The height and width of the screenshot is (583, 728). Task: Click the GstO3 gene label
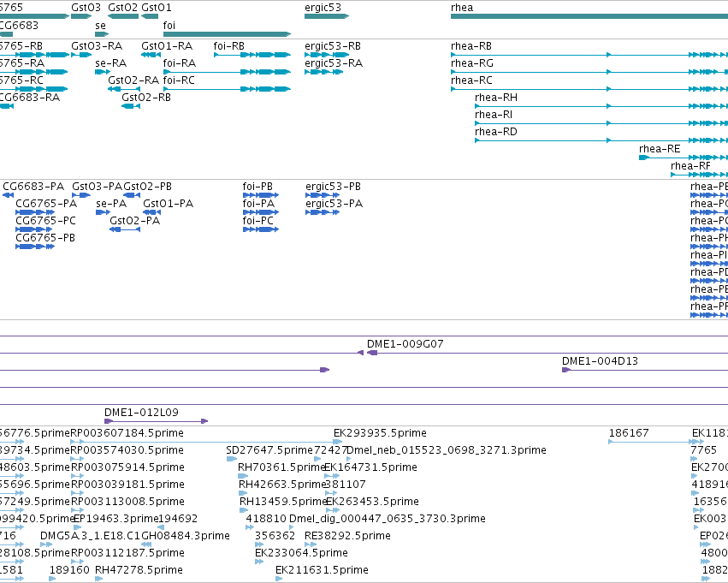point(86,8)
